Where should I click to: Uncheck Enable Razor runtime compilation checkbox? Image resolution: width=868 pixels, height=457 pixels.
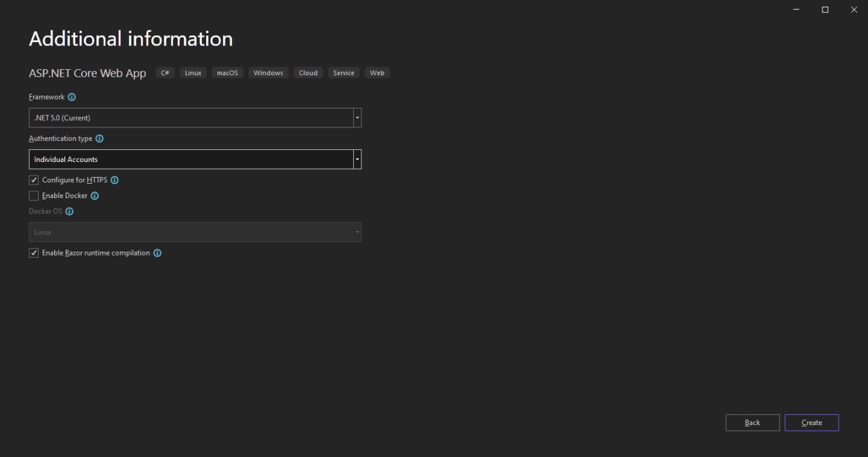(x=34, y=253)
